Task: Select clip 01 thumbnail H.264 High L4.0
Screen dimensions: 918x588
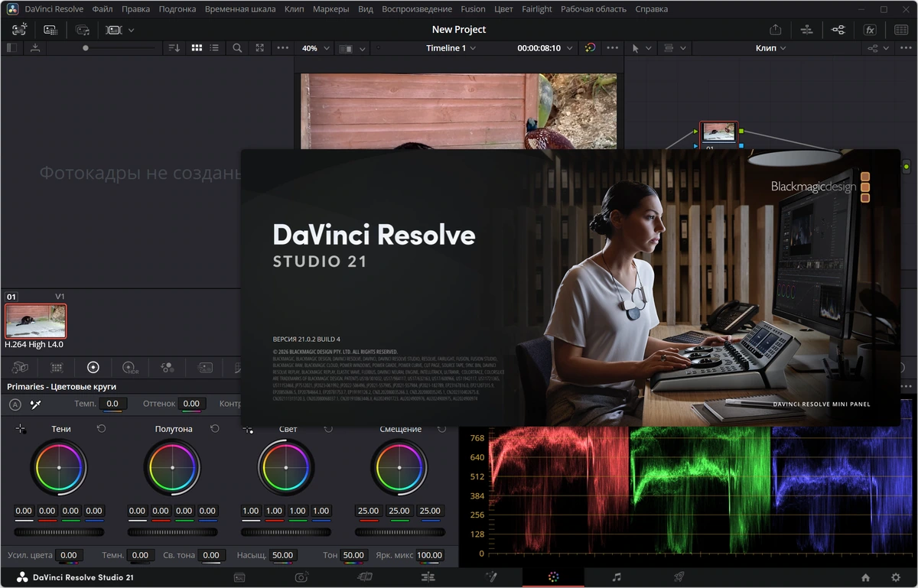Action: pyautogui.click(x=35, y=320)
